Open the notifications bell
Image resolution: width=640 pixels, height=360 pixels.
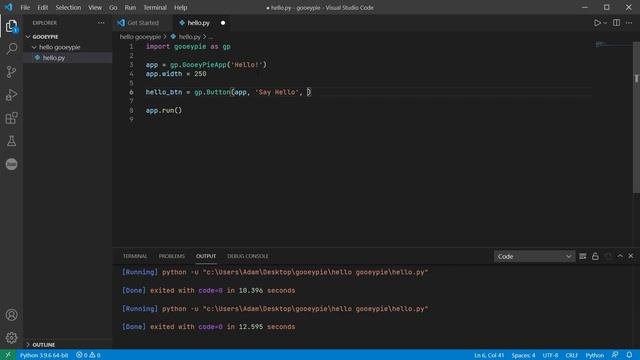pyautogui.click(x=629, y=355)
